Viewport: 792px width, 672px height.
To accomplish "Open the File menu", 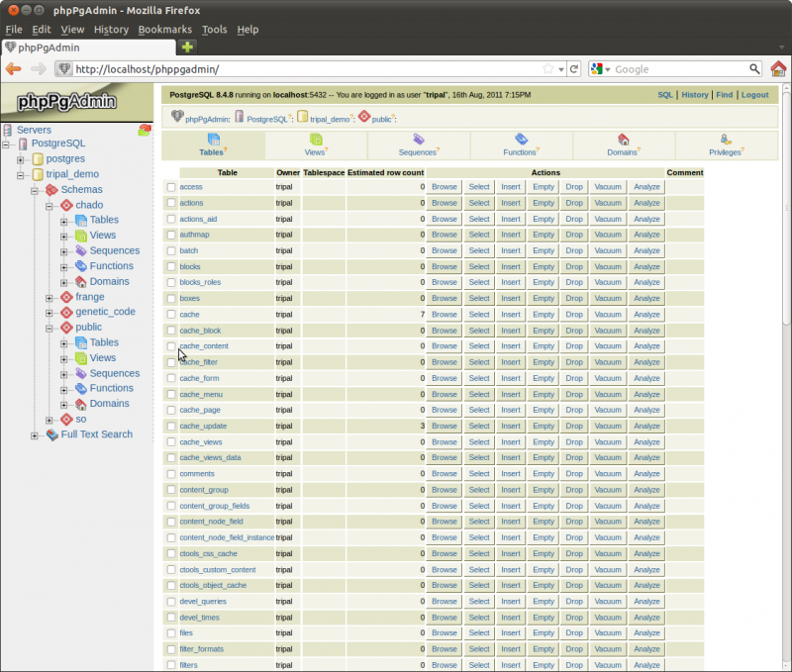I will (x=14, y=30).
